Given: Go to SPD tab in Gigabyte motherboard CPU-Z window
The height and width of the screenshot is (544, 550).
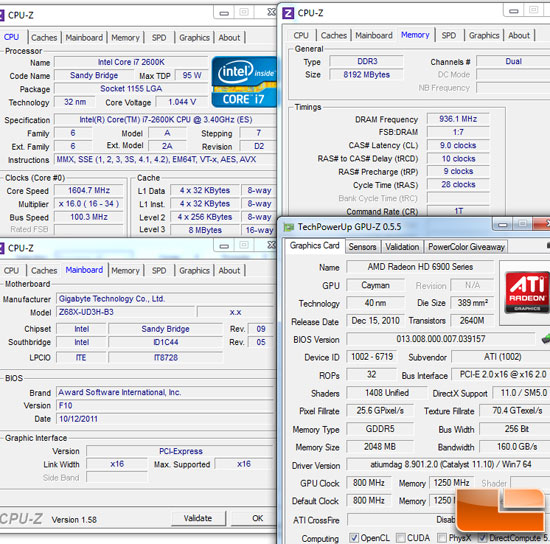Looking at the screenshot, I should [159, 271].
